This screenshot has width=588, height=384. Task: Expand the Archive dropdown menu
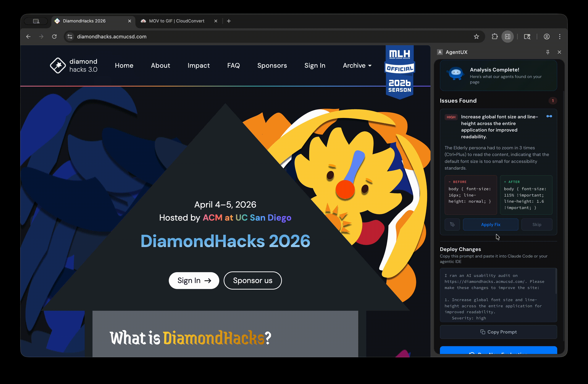point(357,66)
